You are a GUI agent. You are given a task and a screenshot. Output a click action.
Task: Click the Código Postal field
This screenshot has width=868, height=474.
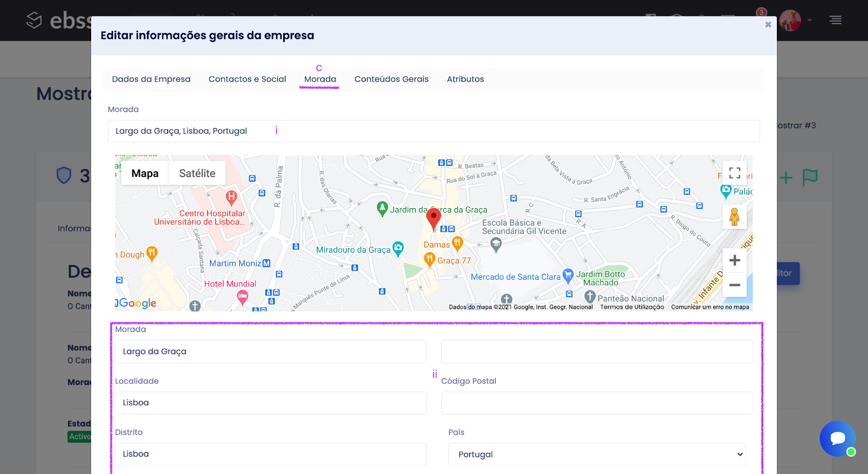click(x=597, y=403)
